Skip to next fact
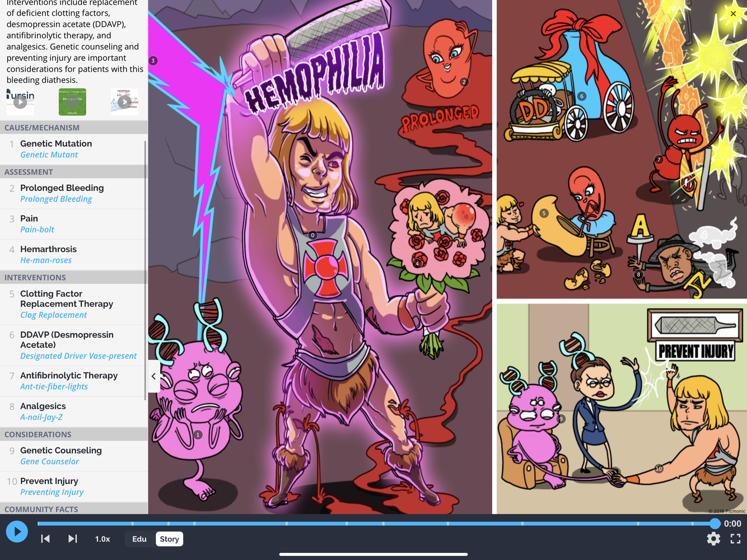Viewport: 747px width, 560px height. (73, 539)
